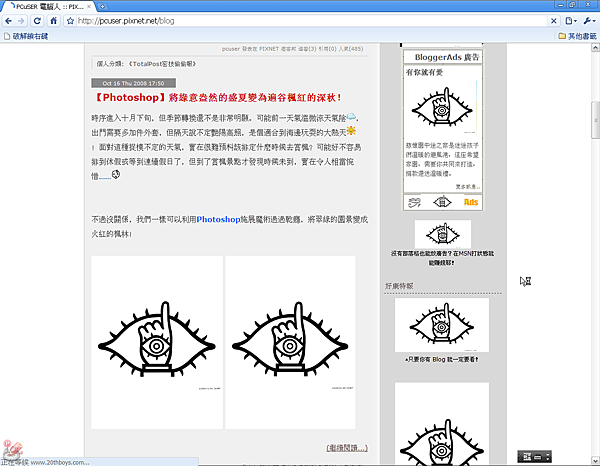The height and width of the screenshot is (466, 600).
Task: Click the ad image under 有你就有愛
Action: tap(442, 108)
